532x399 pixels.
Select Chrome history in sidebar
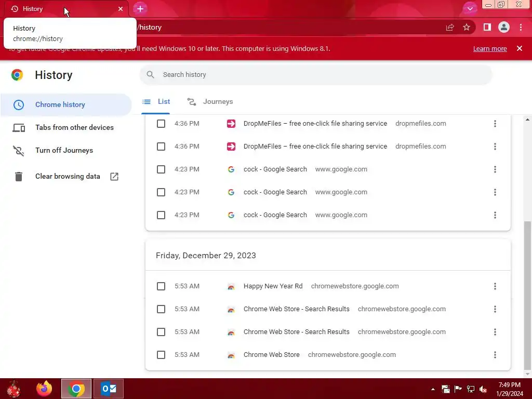[x=66, y=104]
